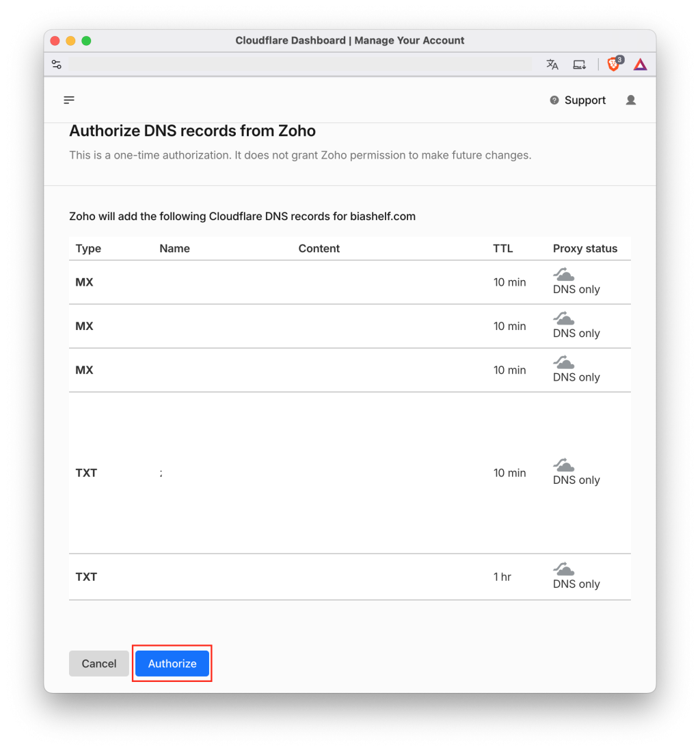The image size is (700, 751).
Task: Open the user account profile icon
Action: pos(630,100)
